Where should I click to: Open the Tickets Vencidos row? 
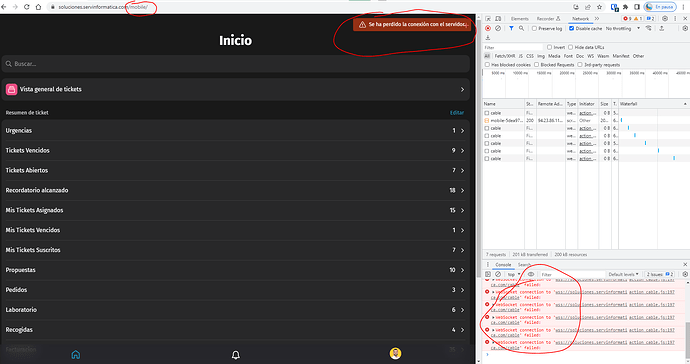235,151
